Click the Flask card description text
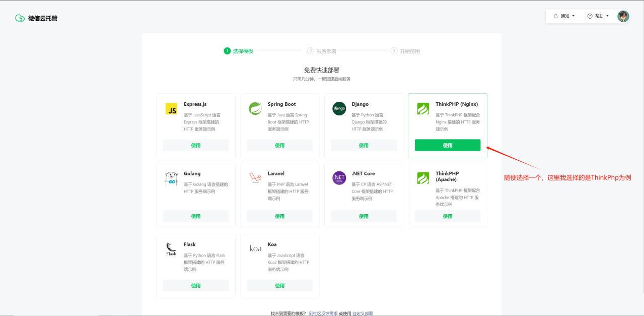 [x=205, y=262]
